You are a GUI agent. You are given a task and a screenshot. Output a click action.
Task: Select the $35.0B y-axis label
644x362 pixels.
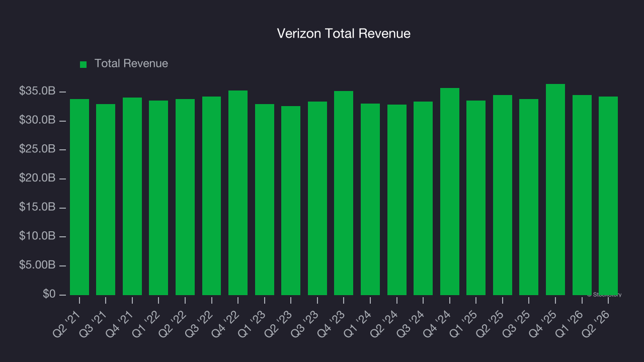point(37,92)
